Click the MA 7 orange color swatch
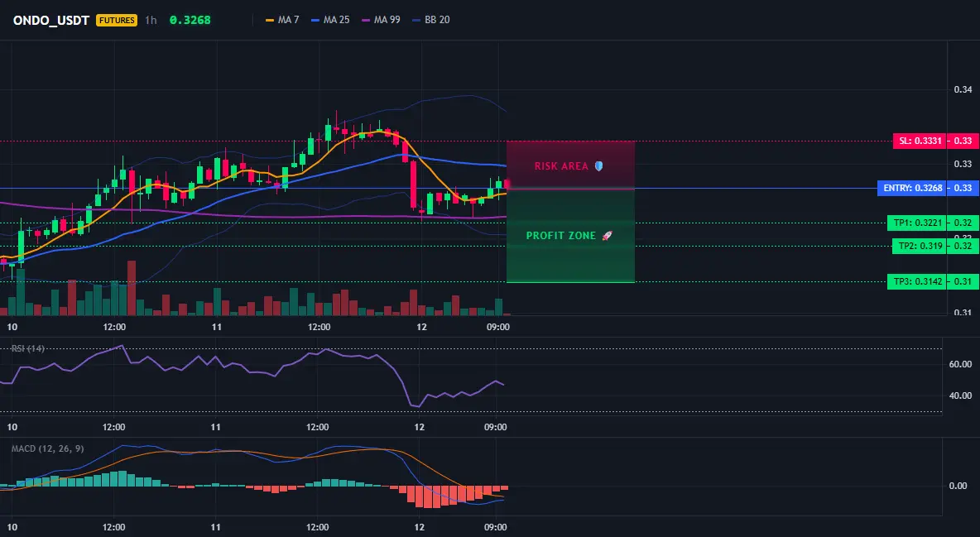980x537 pixels. coord(270,20)
